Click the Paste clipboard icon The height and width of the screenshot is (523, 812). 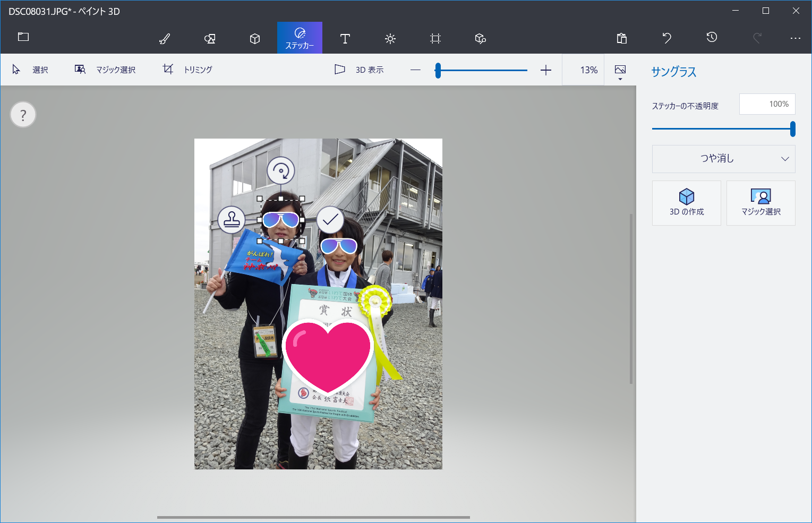[622, 38]
